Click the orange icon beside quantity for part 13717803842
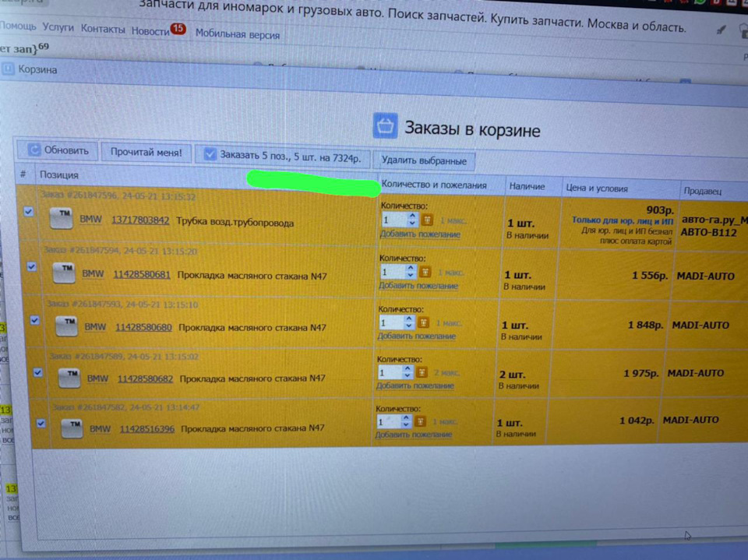This screenshot has height=560, width=748. point(427,220)
